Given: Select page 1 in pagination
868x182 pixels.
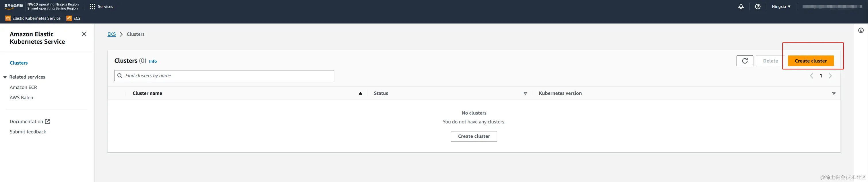Looking at the screenshot, I should pos(821,76).
